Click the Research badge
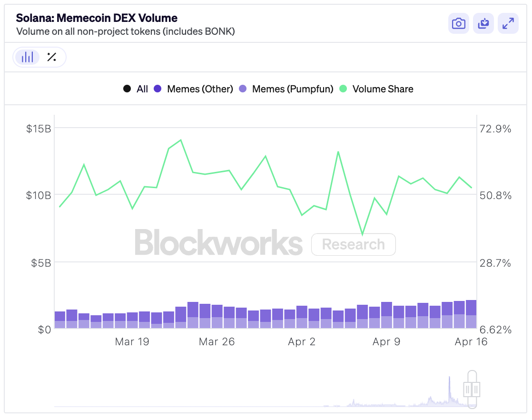Viewport: 532px width, 420px height. click(x=353, y=244)
